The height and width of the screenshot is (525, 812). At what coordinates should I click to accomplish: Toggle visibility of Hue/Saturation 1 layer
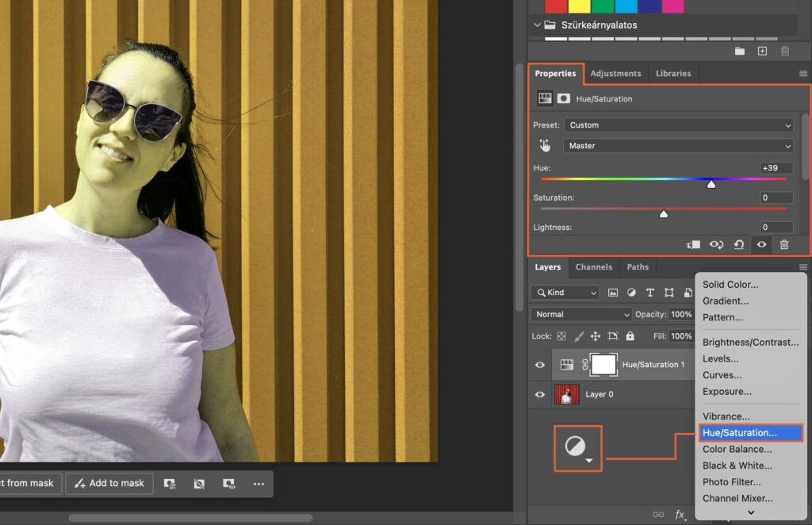(x=539, y=364)
